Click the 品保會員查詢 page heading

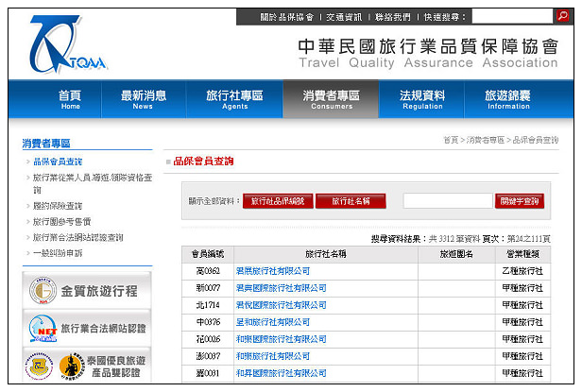[x=203, y=162]
